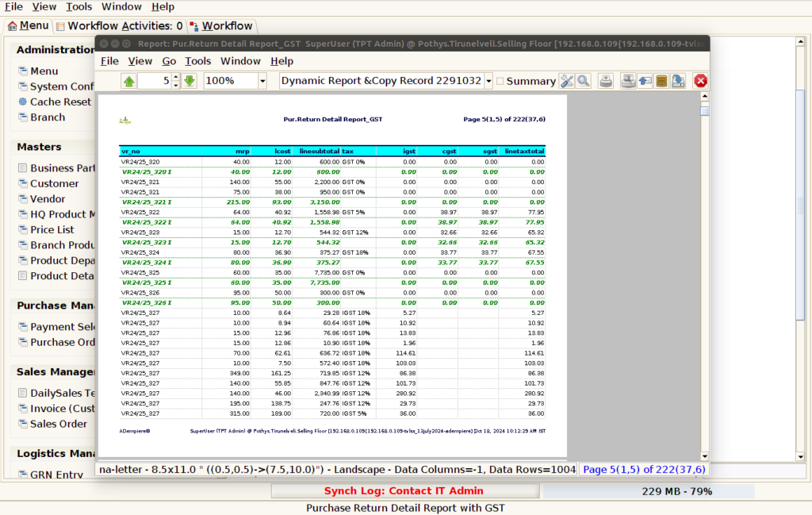Click the HQ Product window icon
This screenshot has height=515, width=812.
click(23, 214)
